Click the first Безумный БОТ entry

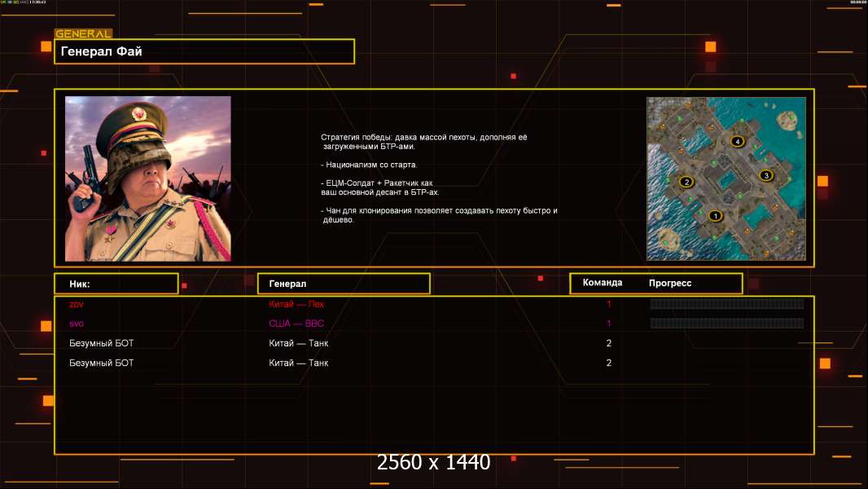[x=101, y=343]
